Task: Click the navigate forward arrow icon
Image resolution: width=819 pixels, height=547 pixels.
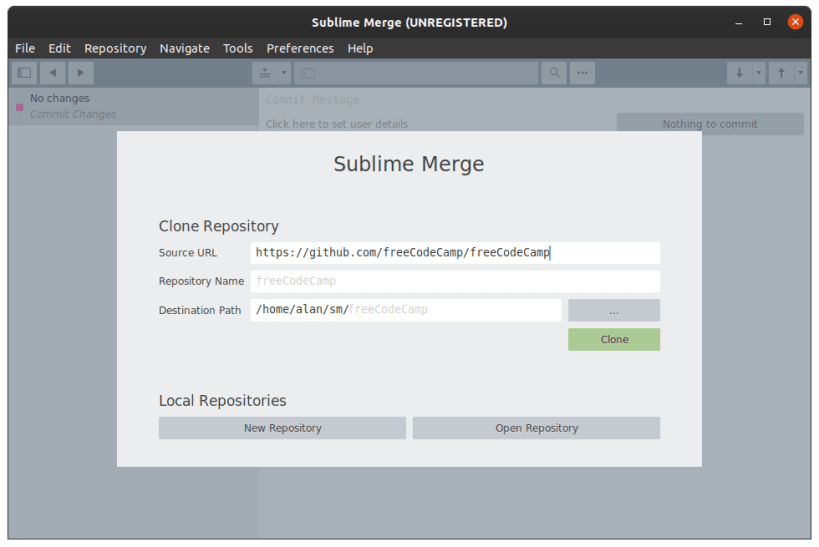Action: pos(80,73)
